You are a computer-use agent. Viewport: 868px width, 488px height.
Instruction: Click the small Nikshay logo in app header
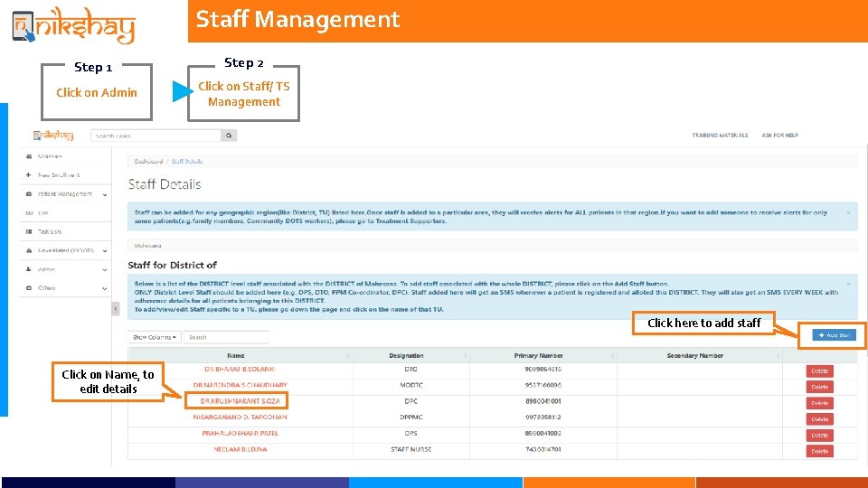click(x=53, y=135)
